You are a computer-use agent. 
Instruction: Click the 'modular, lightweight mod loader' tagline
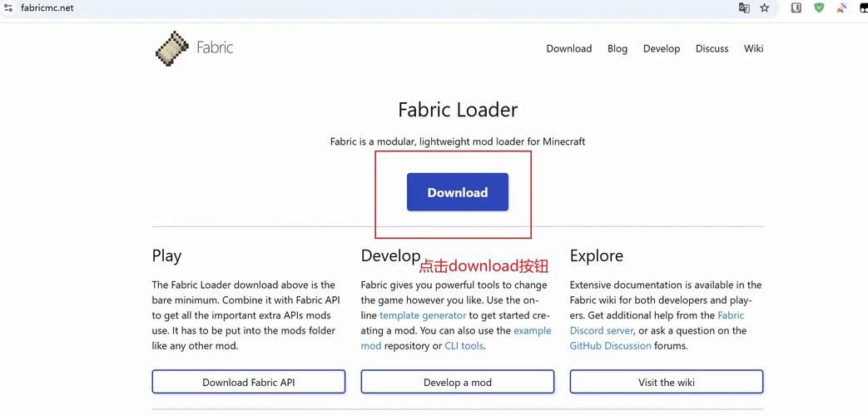click(457, 141)
